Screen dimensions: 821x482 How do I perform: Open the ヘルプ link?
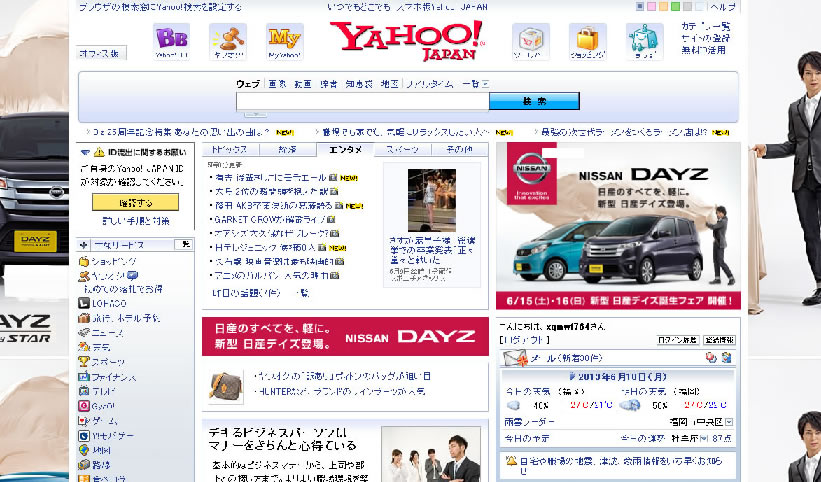pyautogui.click(x=723, y=7)
